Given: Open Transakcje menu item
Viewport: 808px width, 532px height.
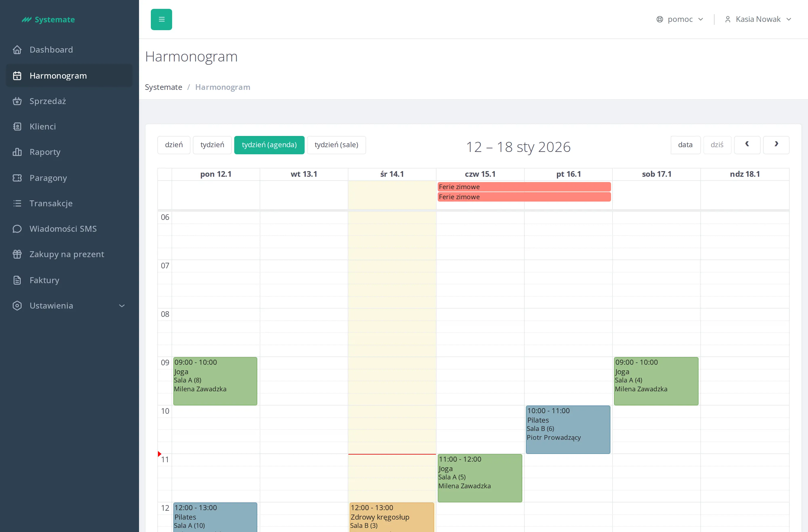Looking at the screenshot, I should [x=69, y=203].
